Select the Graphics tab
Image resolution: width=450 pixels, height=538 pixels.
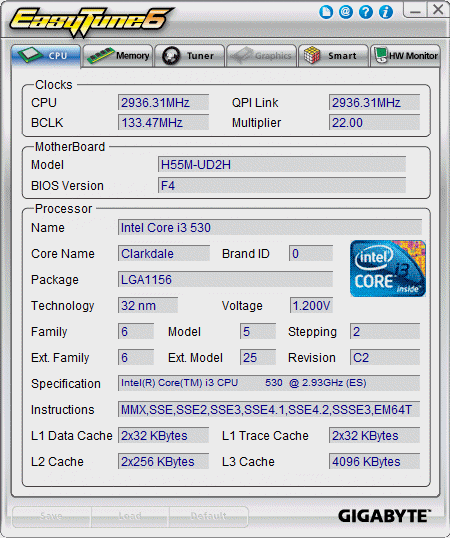coord(261,56)
